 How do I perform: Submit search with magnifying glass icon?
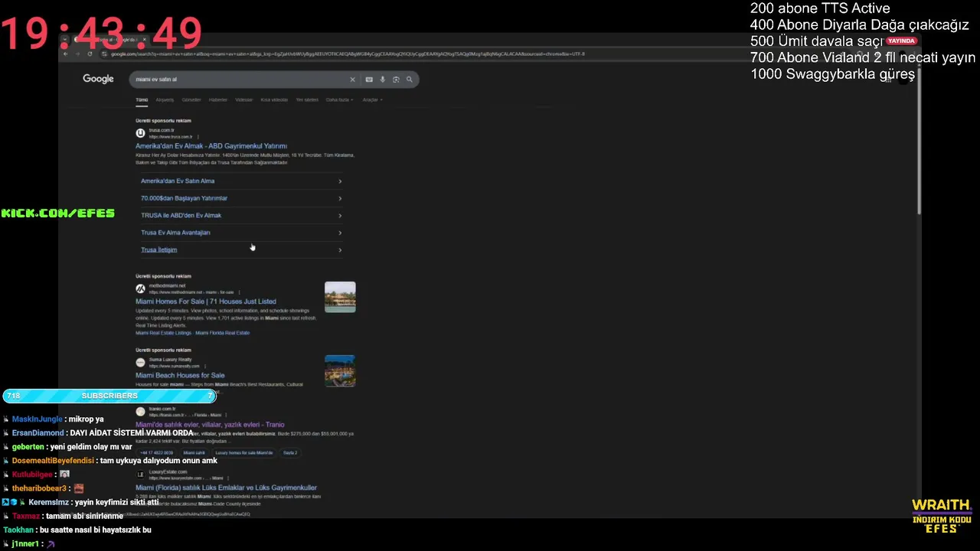[410, 80]
